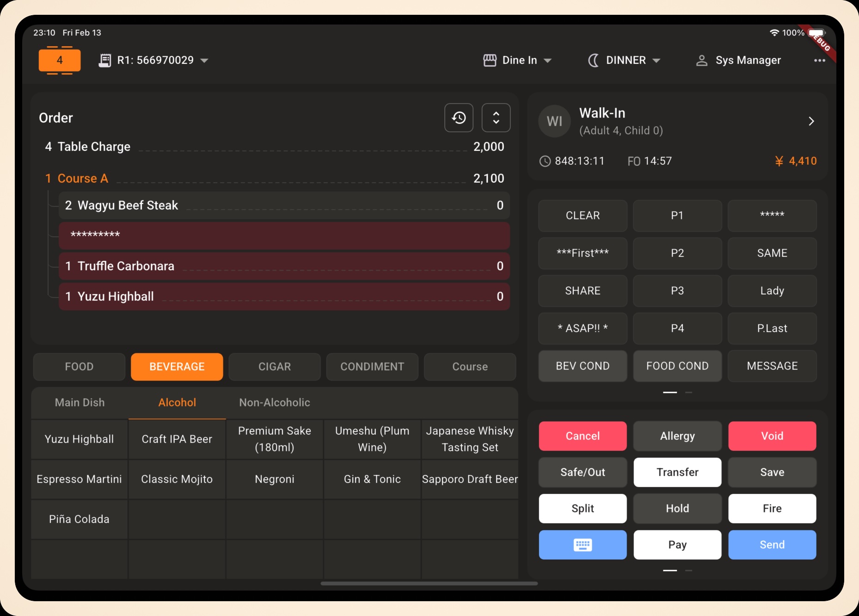Open the order history clock icon
The width and height of the screenshot is (859, 616).
(x=459, y=118)
